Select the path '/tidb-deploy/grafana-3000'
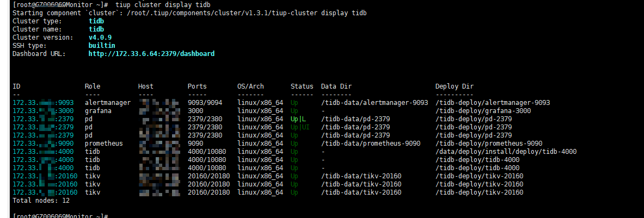Screen dimensions: 644x218 pos(483,111)
